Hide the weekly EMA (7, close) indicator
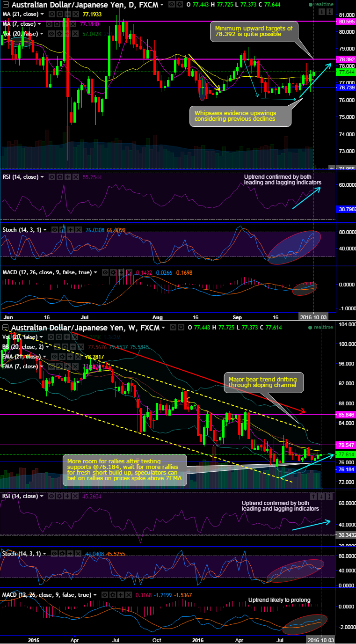The image size is (356, 644). (x=51, y=366)
